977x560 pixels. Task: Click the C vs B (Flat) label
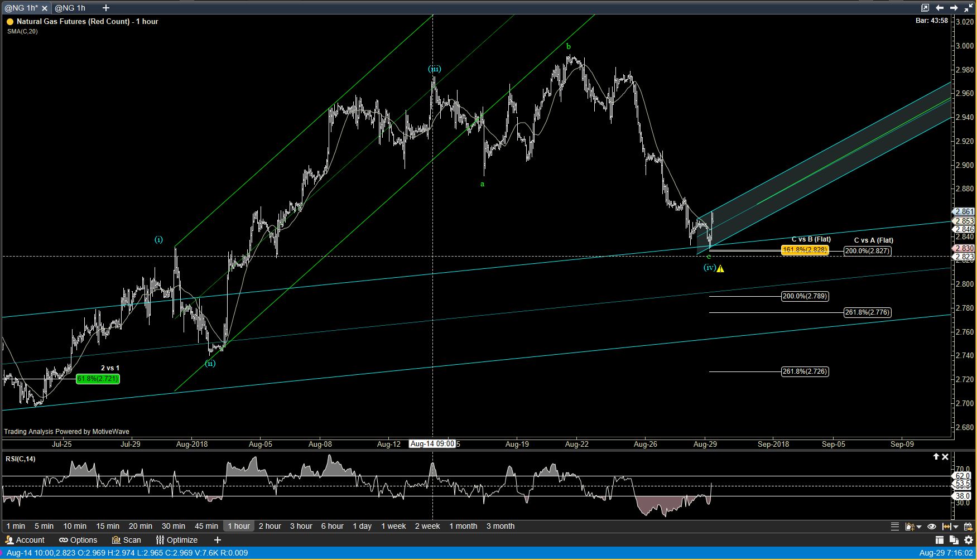point(811,239)
